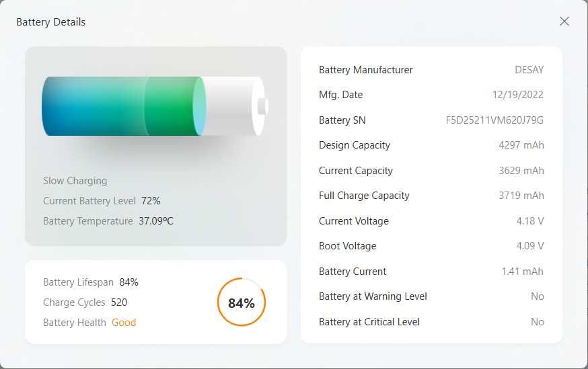Click the Boot Voltage 4.09 V value
The height and width of the screenshot is (369, 588).
click(530, 246)
